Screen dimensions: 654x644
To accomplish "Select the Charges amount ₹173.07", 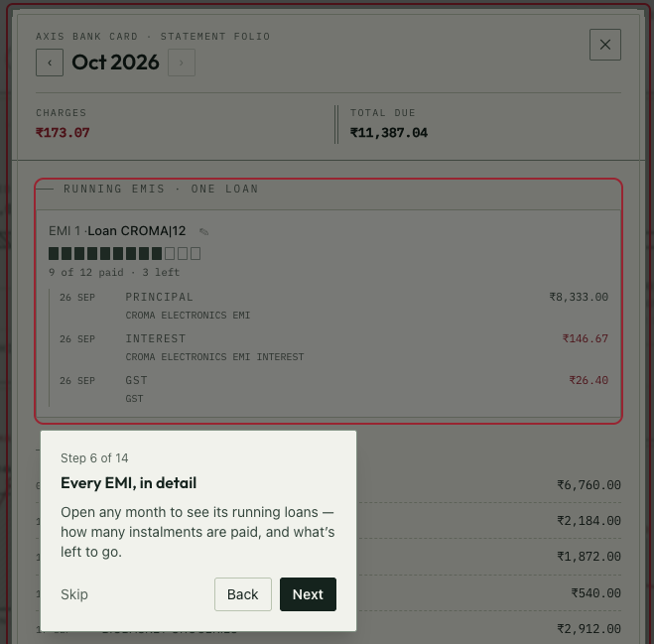I will [63, 133].
